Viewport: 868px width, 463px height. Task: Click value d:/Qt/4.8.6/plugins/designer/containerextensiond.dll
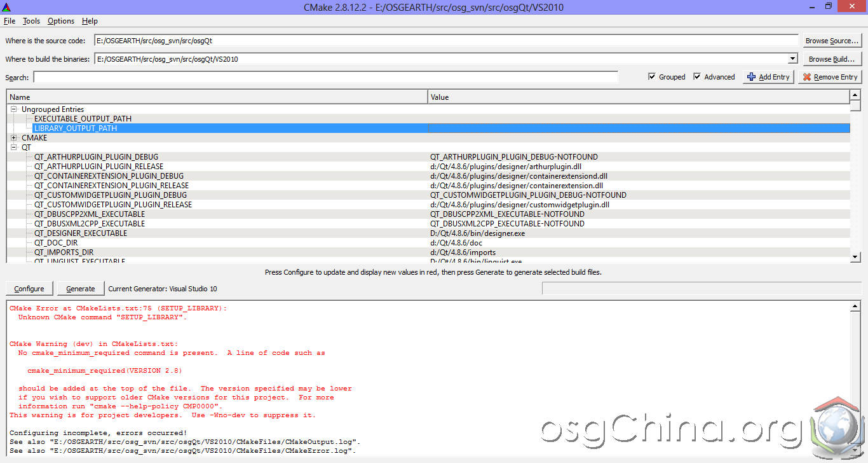pyautogui.click(x=519, y=176)
